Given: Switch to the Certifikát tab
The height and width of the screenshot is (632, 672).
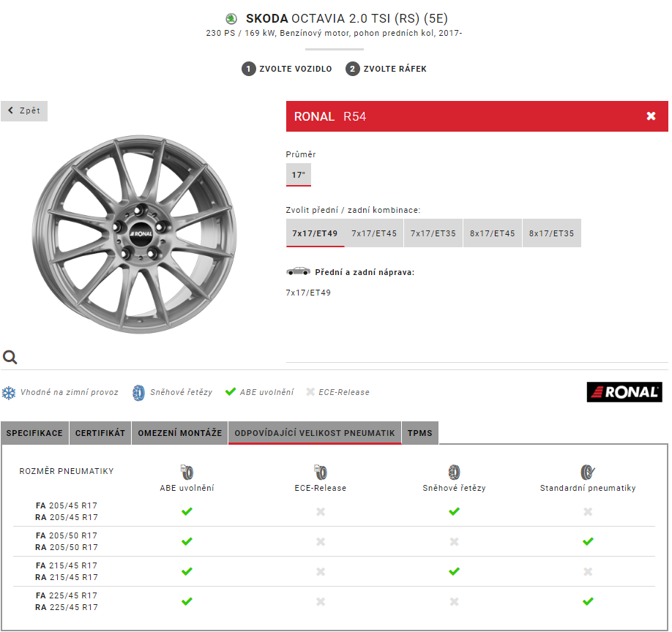Looking at the screenshot, I should pyautogui.click(x=100, y=433).
